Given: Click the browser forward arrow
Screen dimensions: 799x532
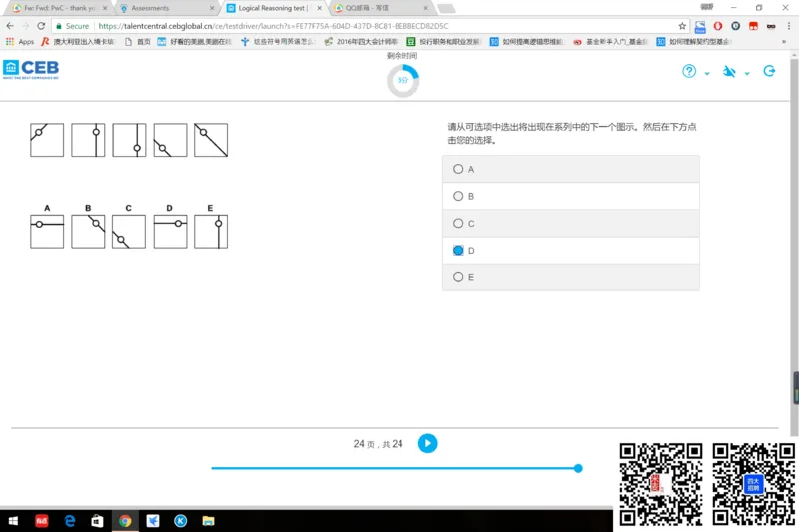Looking at the screenshot, I should (x=26, y=26).
